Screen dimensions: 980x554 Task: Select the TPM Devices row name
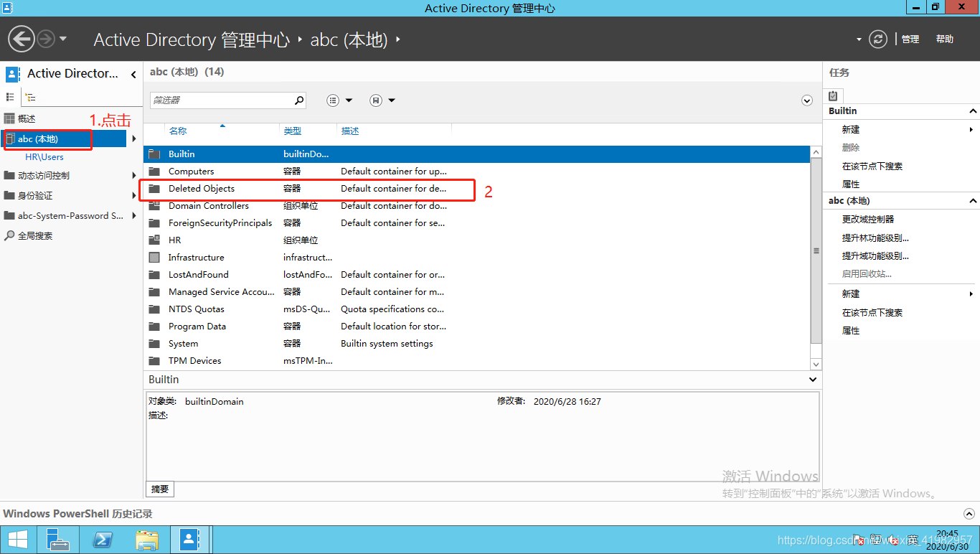point(195,361)
